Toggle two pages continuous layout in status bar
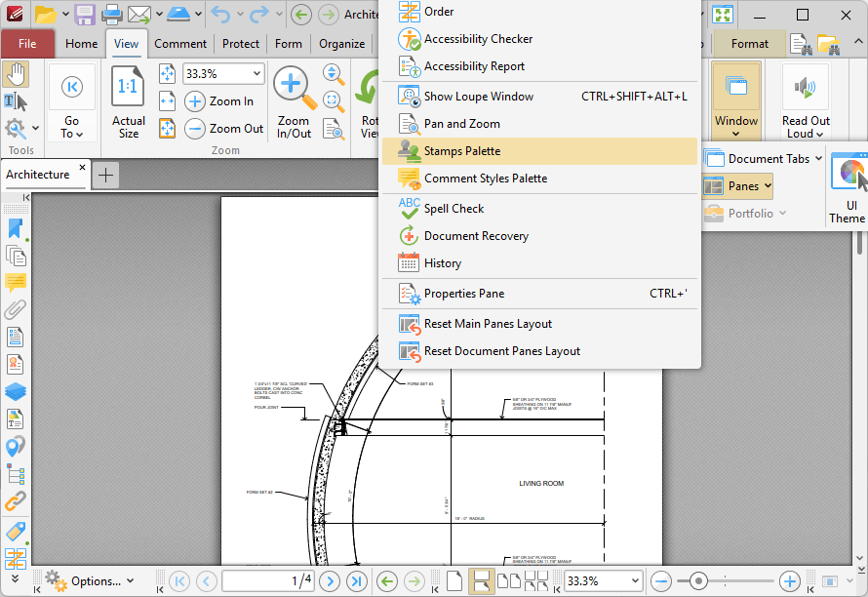Image resolution: width=868 pixels, height=597 pixels. pyautogui.click(x=535, y=581)
